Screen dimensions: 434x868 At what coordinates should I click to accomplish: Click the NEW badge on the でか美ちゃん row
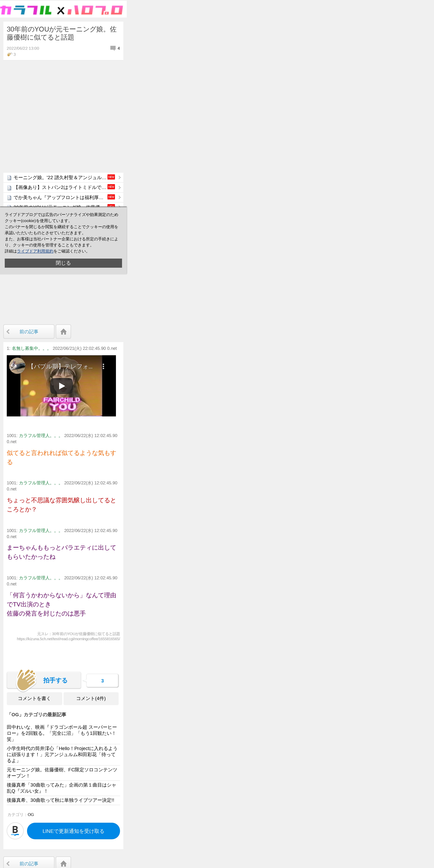(111, 197)
